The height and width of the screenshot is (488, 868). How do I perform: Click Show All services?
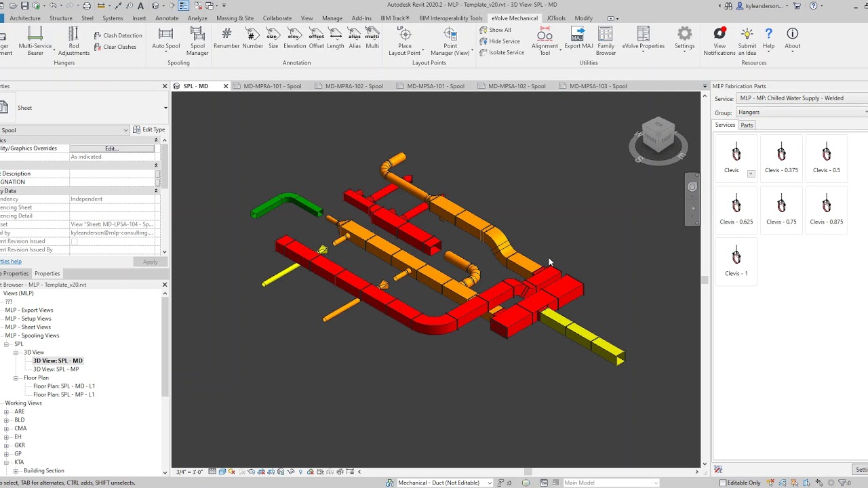(495, 30)
